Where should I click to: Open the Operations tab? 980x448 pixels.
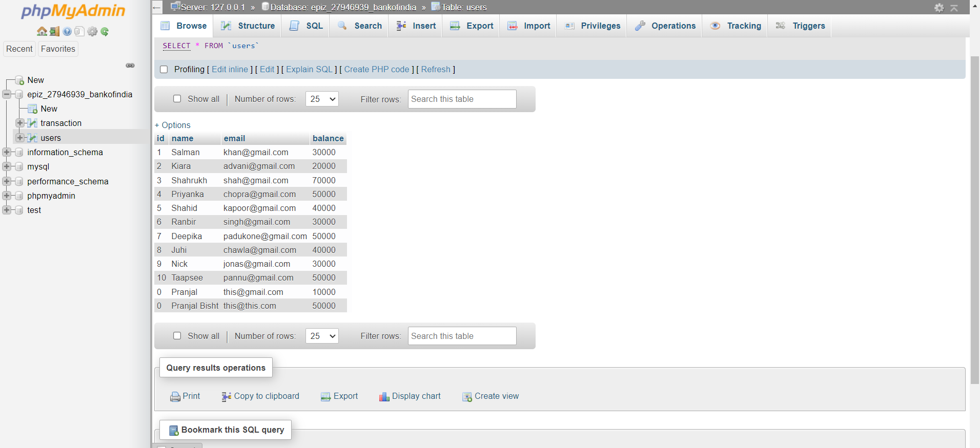(x=665, y=26)
